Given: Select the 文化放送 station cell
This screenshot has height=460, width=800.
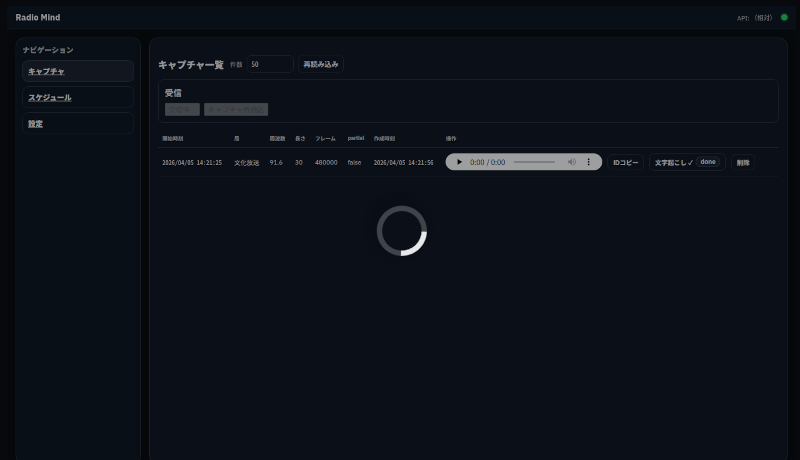Looking at the screenshot, I should point(246,162).
